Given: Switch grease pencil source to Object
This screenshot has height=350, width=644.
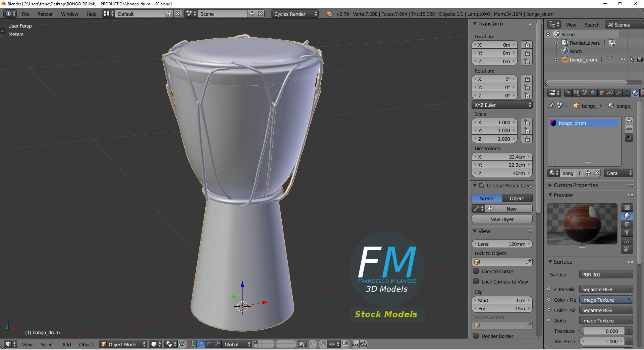Looking at the screenshot, I should point(517,198).
